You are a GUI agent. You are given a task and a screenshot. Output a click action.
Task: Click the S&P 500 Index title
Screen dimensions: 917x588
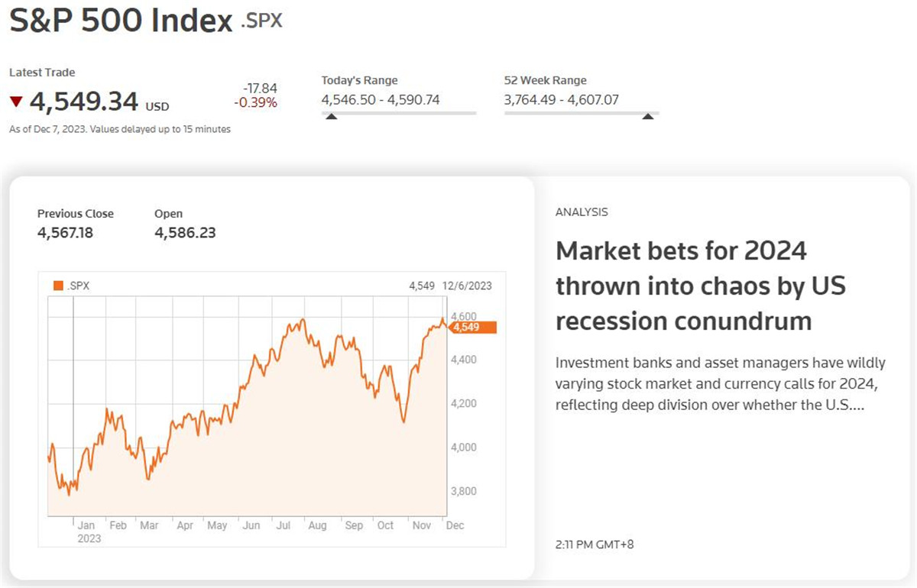[121, 21]
